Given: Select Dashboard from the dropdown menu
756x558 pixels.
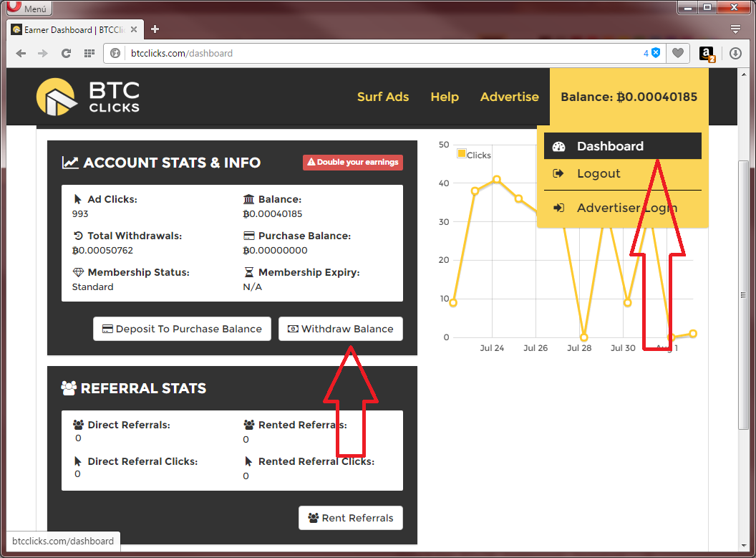Looking at the screenshot, I should (610, 146).
